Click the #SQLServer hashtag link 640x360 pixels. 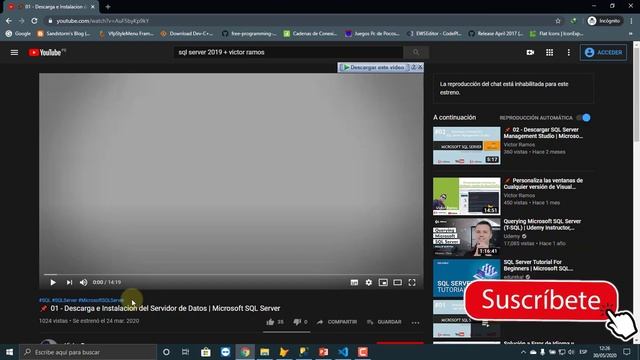[64, 300]
